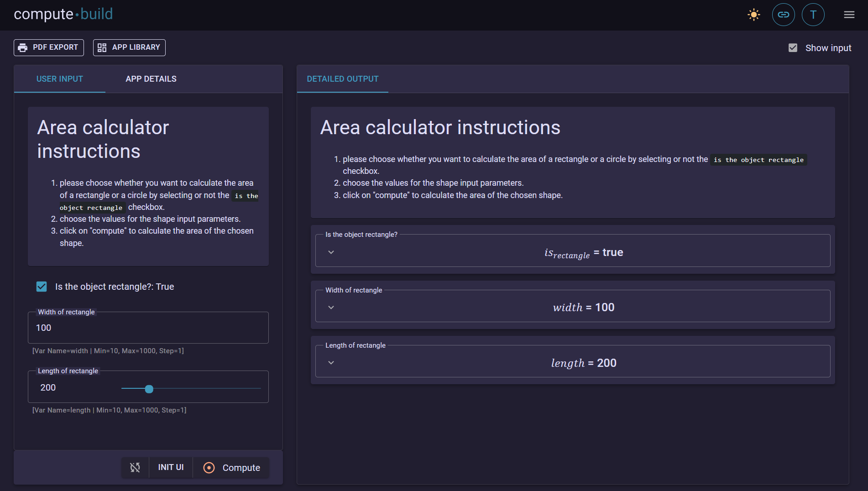Viewport: 868px width, 491px height.
Task: Select the User Input tab
Action: coord(60,79)
